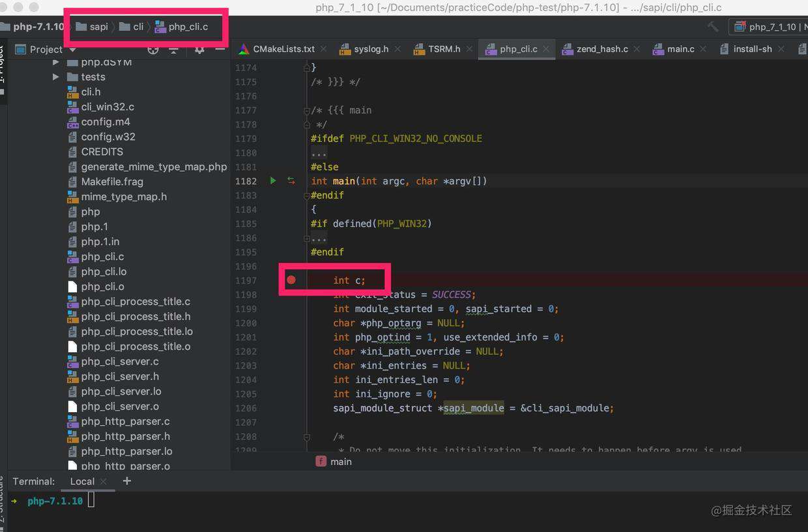Viewport: 808px width, 532px height.
Task: Click the sapi folder breadcrumb
Action: pyautogui.click(x=92, y=27)
